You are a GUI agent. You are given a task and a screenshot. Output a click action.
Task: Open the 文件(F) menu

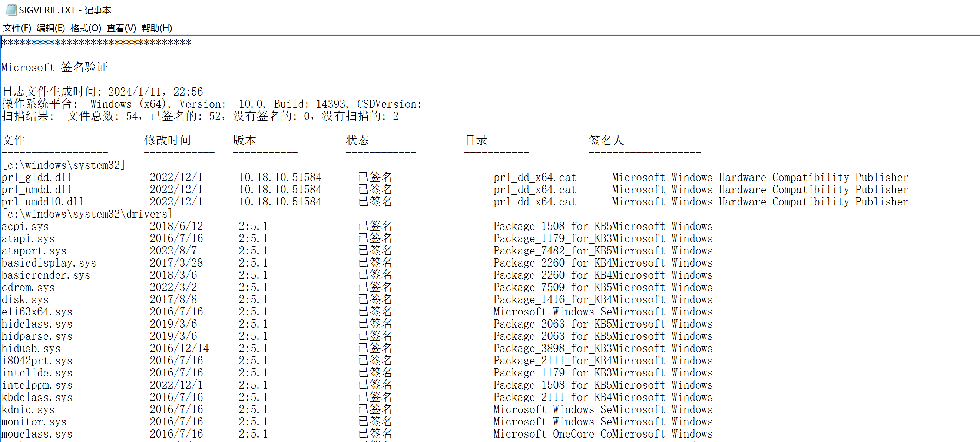tap(17, 28)
